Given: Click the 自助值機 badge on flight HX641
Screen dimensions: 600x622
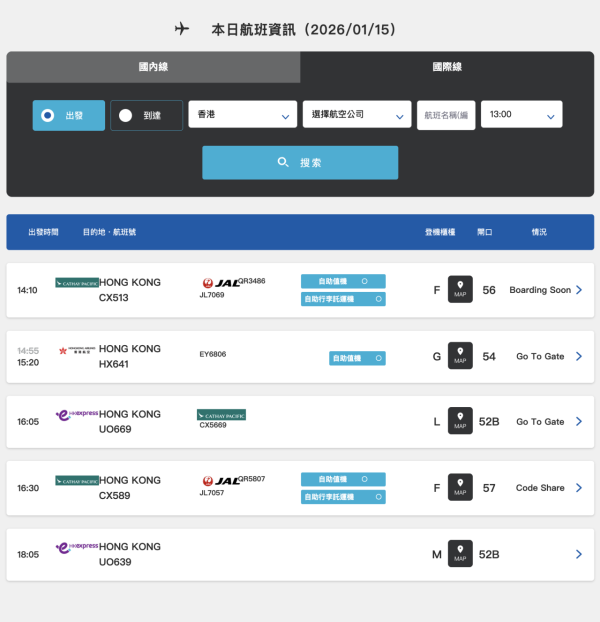Looking at the screenshot, I should 357,357.
